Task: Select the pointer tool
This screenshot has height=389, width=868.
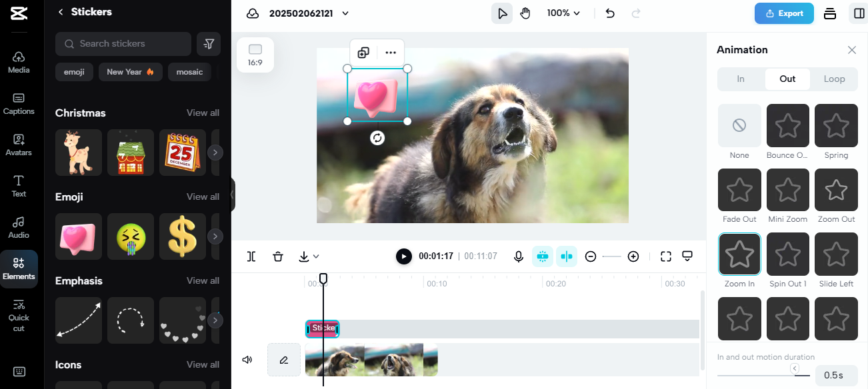Action: coord(503,13)
